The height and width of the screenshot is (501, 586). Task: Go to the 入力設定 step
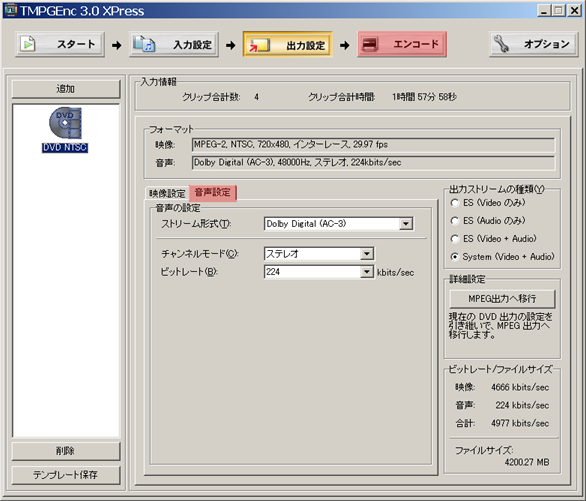[x=174, y=44]
